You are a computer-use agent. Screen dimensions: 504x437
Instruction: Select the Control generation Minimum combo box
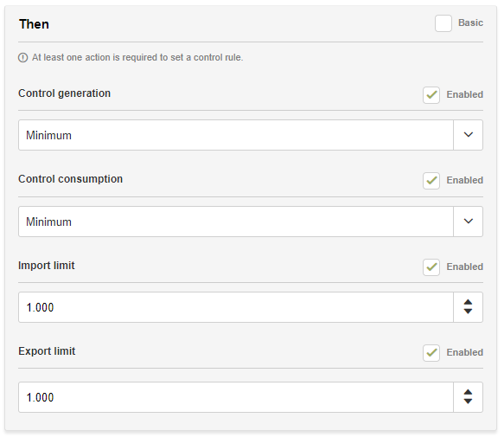click(251, 135)
